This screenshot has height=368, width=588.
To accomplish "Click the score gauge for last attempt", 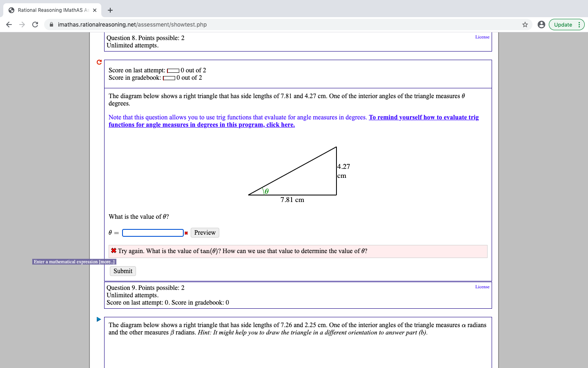I will point(173,70).
